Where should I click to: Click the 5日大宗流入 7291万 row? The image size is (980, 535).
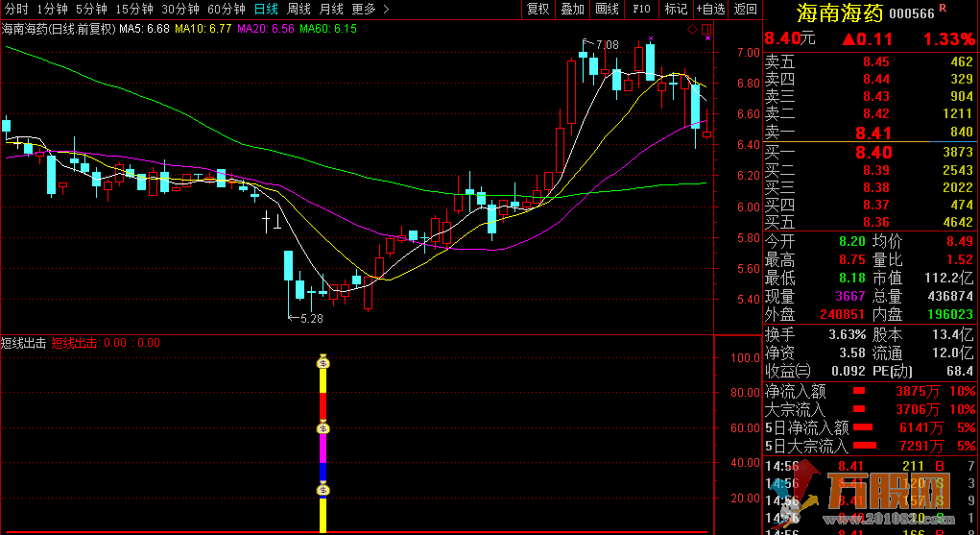870,446
